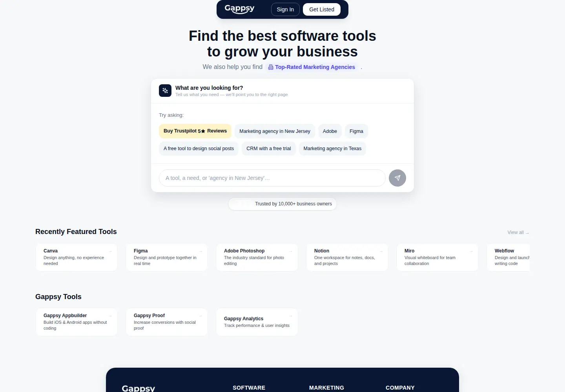Open the Gappsy Appbuilder card
The width and height of the screenshot is (565, 392).
77,322
